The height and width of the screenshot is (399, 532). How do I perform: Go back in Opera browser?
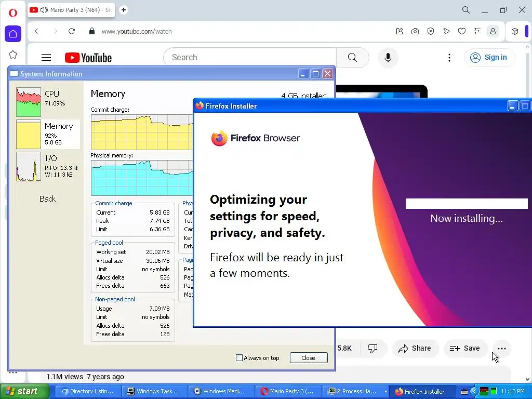(37, 31)
